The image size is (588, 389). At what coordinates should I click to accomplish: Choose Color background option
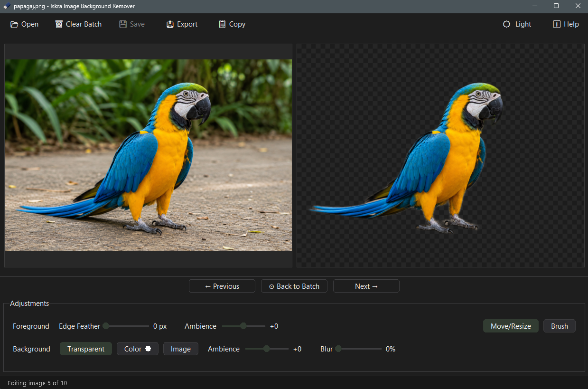pos(138,349)
